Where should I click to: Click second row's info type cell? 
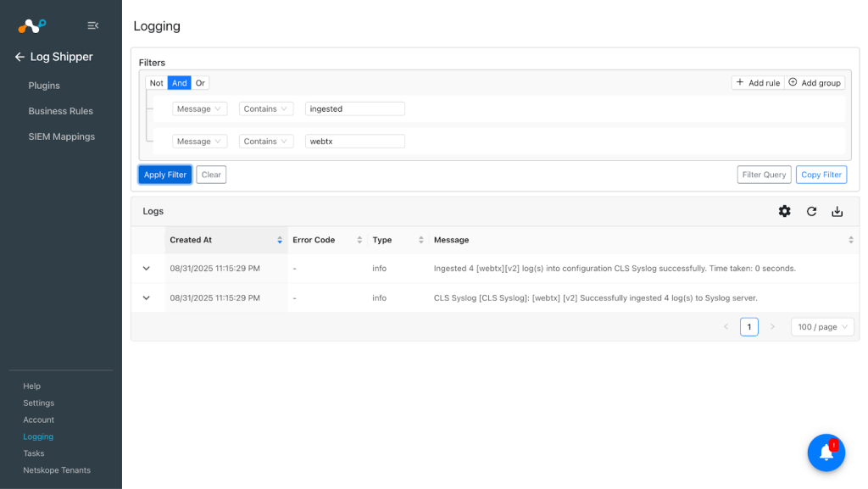(x=379, y=297)
